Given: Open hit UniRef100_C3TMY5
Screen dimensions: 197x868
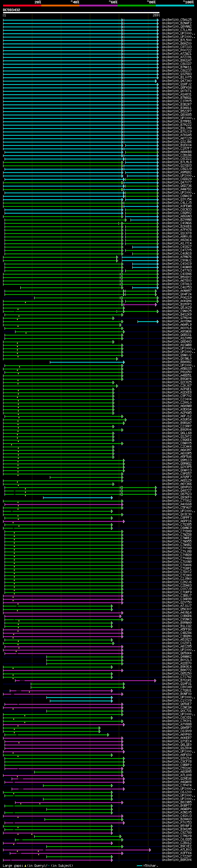Looking at the screenshot, I should coord(177,101).
